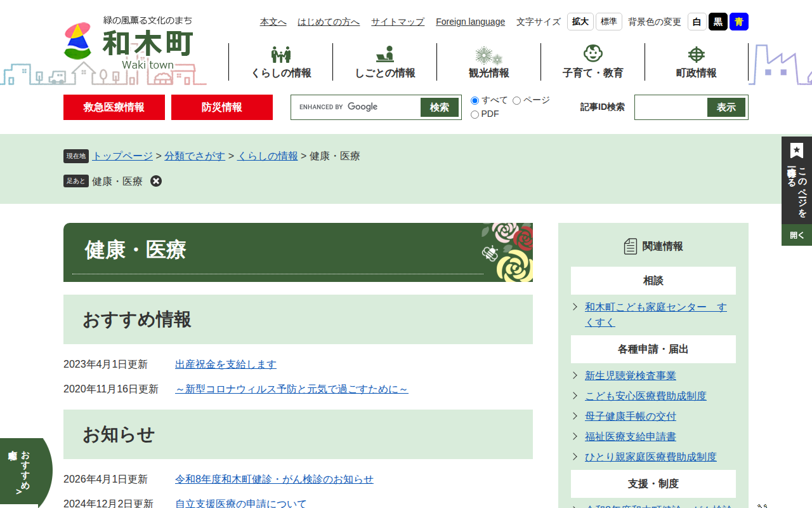Expand the 開く bookmark panel
This screenshot has height=508, width=812.
[x=797, y=235]
